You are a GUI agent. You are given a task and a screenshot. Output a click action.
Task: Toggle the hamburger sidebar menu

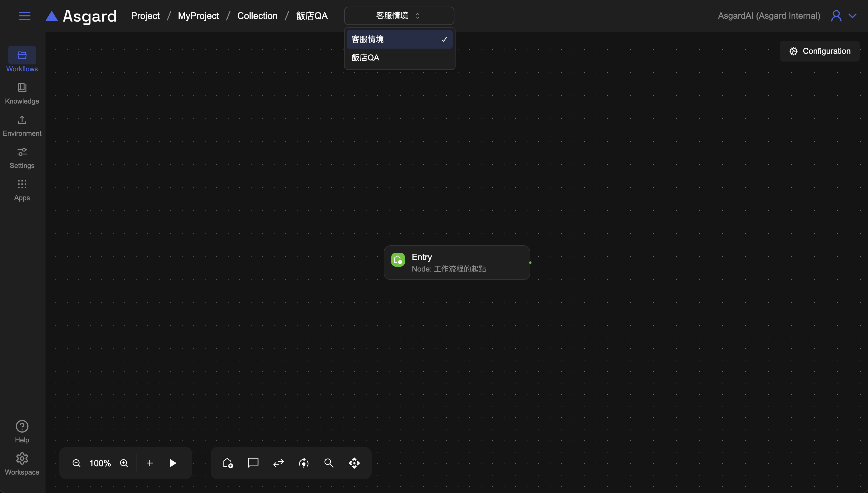tap(24, 16)
